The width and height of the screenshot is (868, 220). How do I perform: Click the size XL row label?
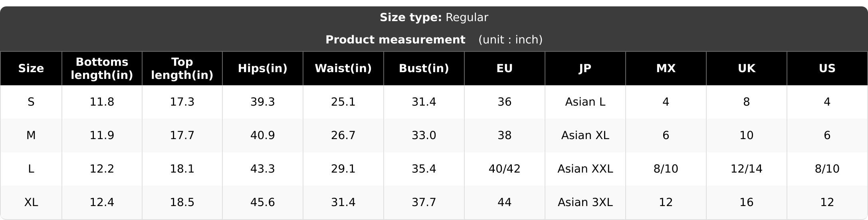[31, 202]
